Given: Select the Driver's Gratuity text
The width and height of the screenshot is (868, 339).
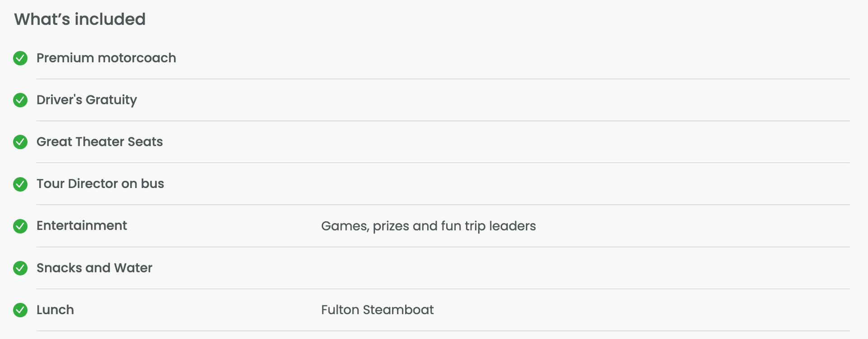Looking at the screenshot, I should point(87,100).
